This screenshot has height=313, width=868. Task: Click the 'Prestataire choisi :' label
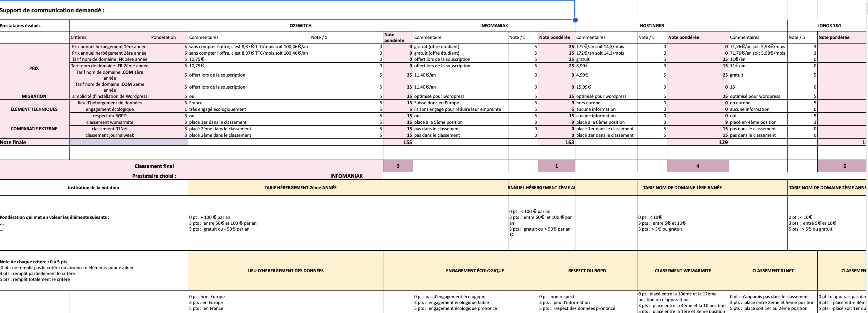click(155, 176)
